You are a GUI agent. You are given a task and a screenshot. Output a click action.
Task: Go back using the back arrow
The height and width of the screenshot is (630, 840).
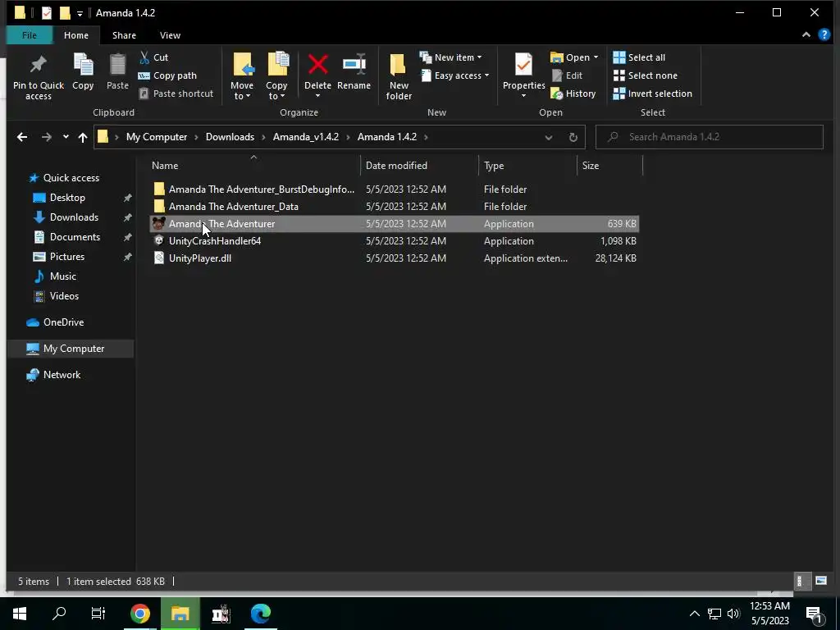(x=22, y=137)
